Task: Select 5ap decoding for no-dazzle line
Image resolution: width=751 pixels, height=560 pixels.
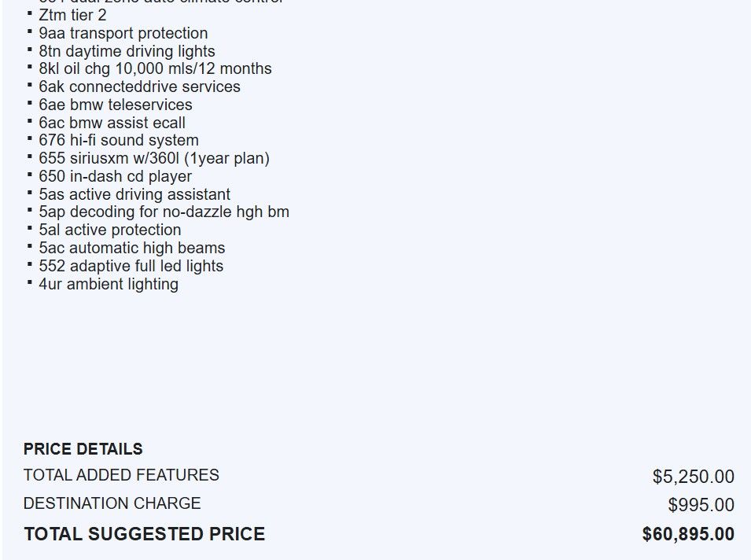Action: point(164,212)
